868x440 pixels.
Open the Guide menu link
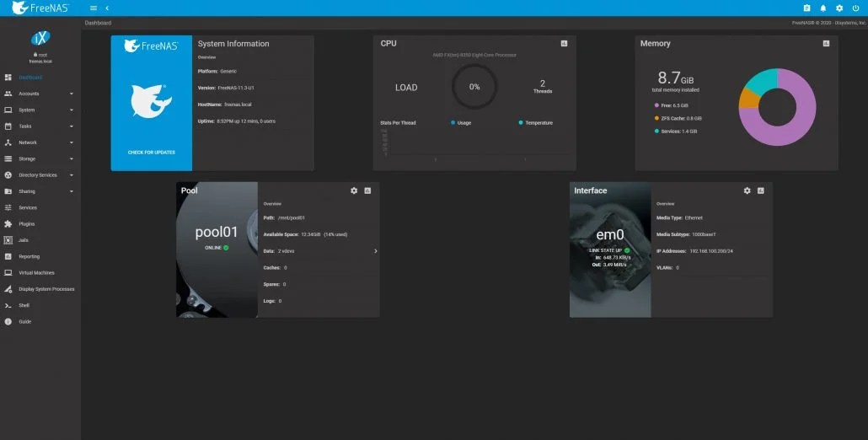click(x=40, y=321)
